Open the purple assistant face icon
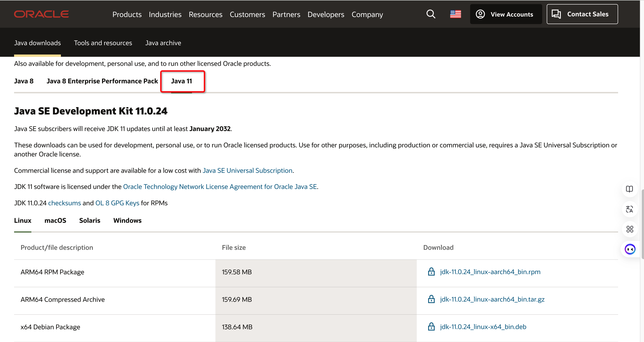The image size is (644, 342). click(630, 249)
